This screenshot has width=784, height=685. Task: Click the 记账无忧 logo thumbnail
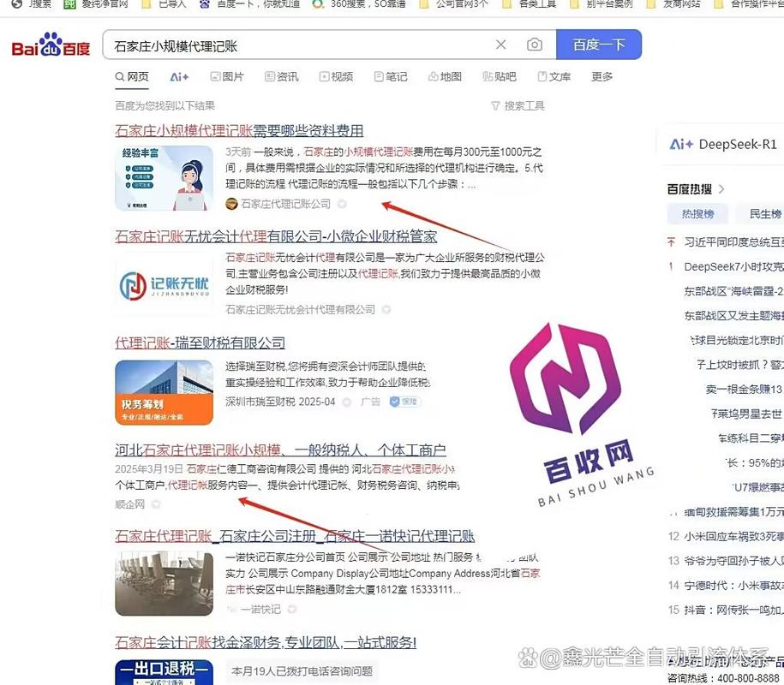[x=164, y=286]
